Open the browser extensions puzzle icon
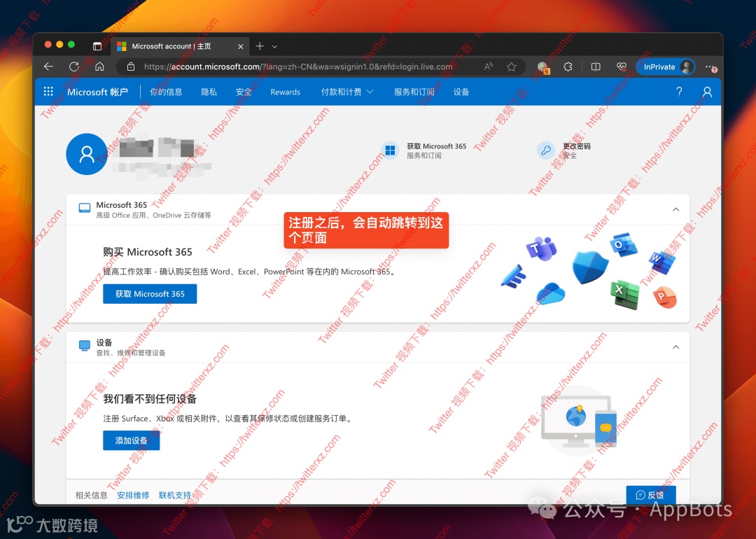This screenshot has height=539, width=756. point(568,66)
